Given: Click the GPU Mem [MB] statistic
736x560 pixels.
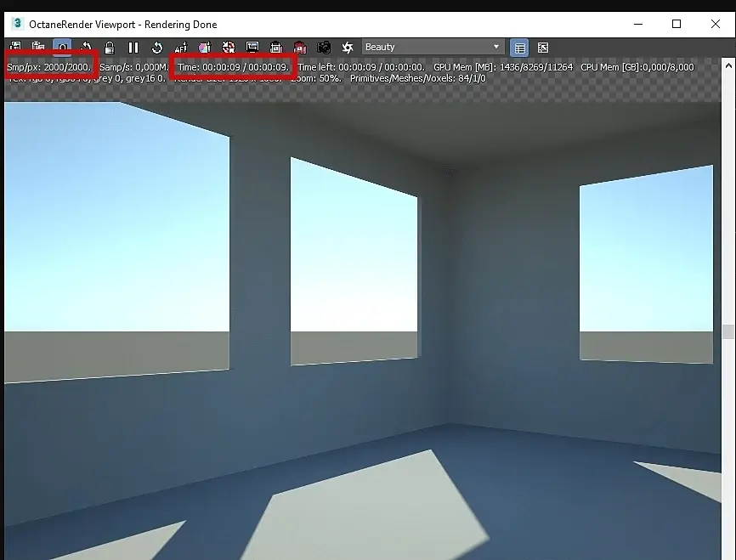Looking at the screenshot, I should (503, 67).
